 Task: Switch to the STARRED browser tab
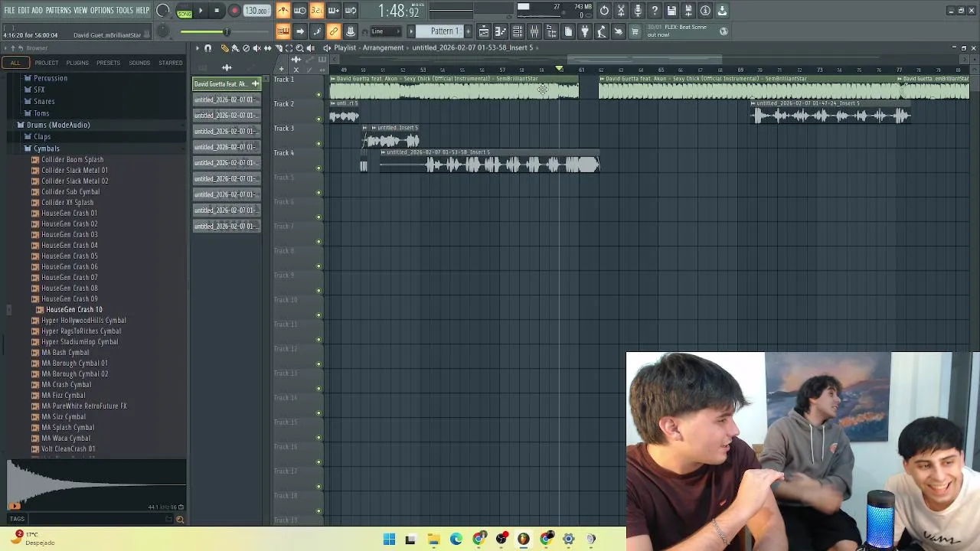[171, 63]
